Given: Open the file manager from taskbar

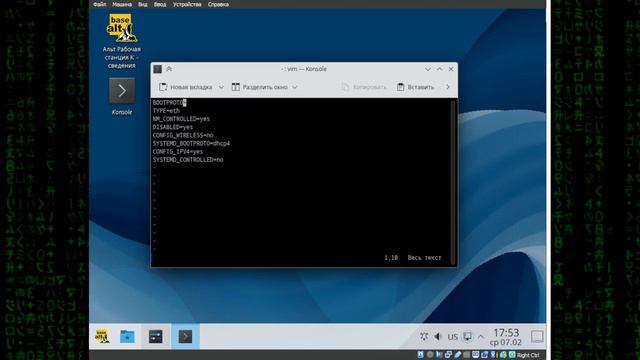Looking at the screenshot, I should point(127,336).
